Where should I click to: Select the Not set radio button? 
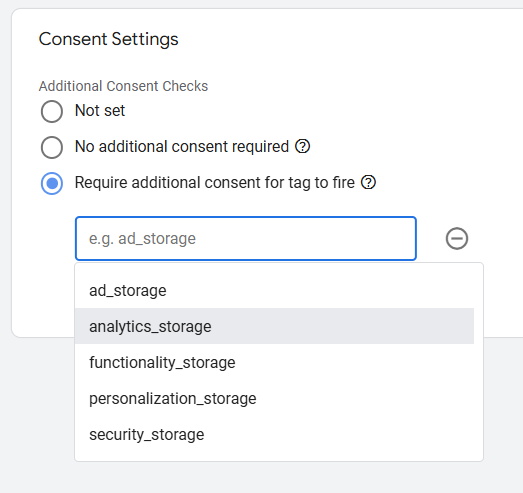[x=52, y=111]
